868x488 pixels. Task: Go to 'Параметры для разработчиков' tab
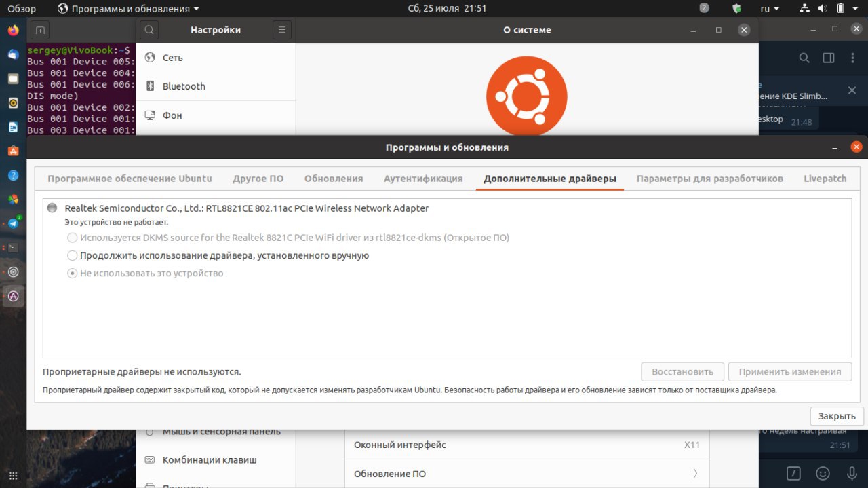coord(710,179)
